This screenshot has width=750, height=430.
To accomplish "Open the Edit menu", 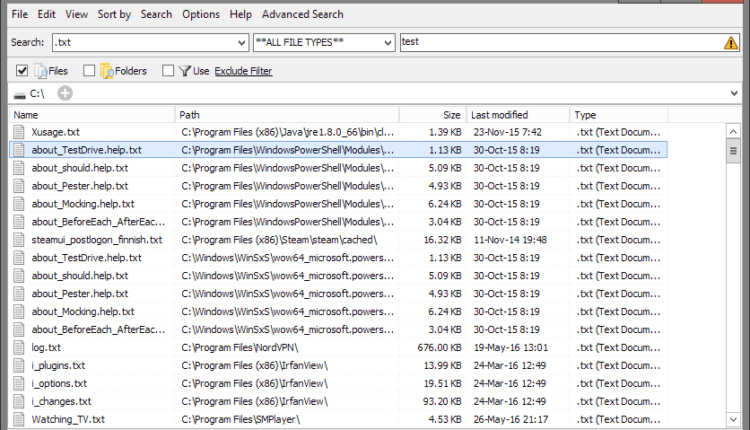I will pos(46,14).
